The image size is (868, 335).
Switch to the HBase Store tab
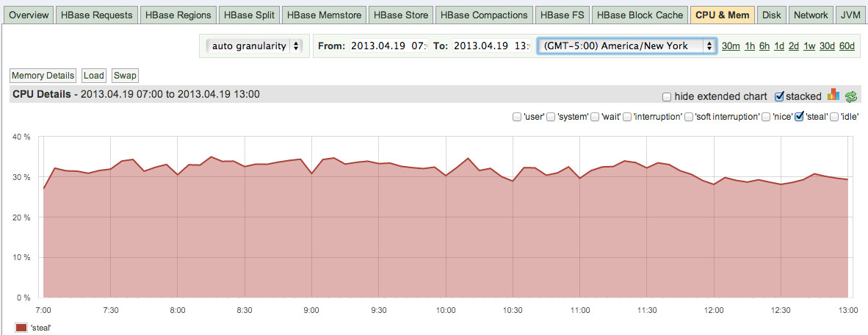pyautogui.click(x=401, y=15)
